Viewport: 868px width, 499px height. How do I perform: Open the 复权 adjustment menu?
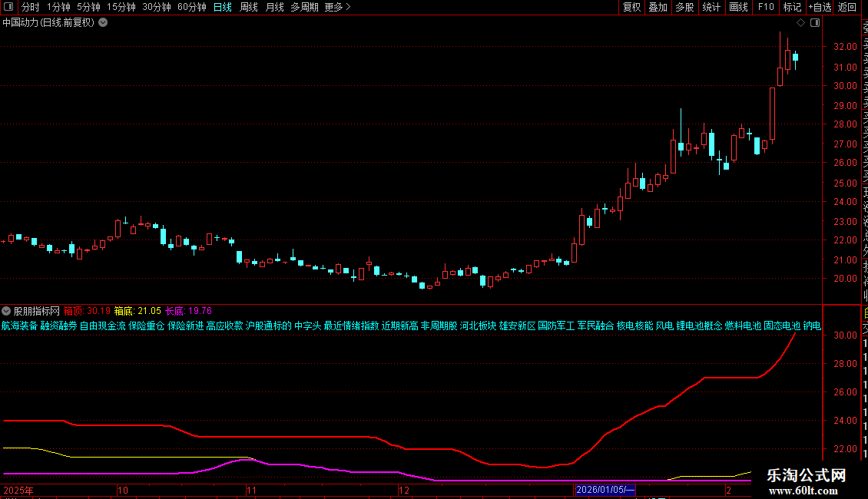631,7
